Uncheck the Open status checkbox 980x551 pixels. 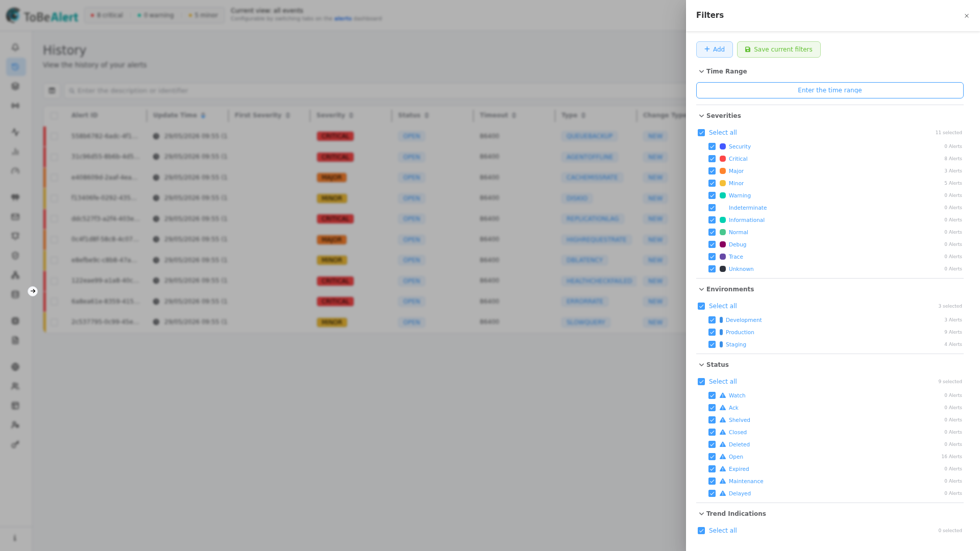point(712,457)
